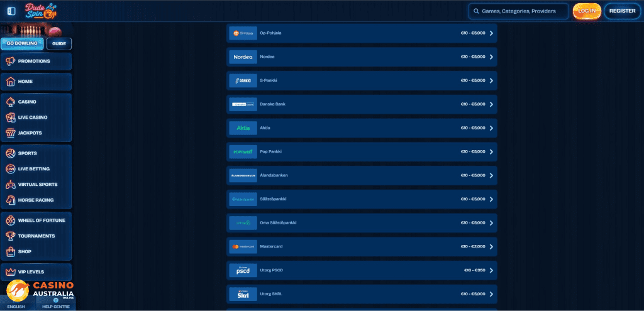This screenshot has width=644, height=311.
Task: Expand the Utorg PSCD row chevron
Action: [491, 270]
